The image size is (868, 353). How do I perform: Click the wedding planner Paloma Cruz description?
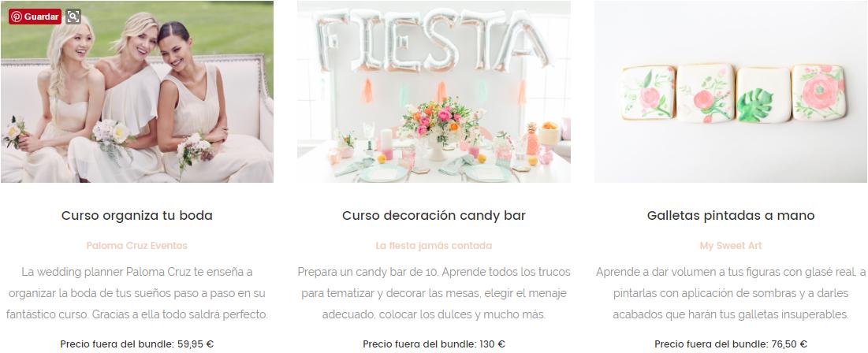coord(136,293)
